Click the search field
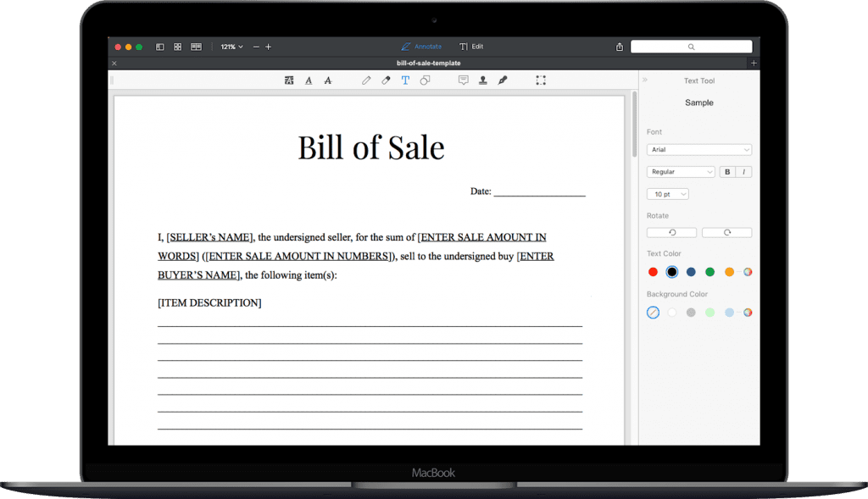This screenshot has height=499, width=868. tap(691, 47)
